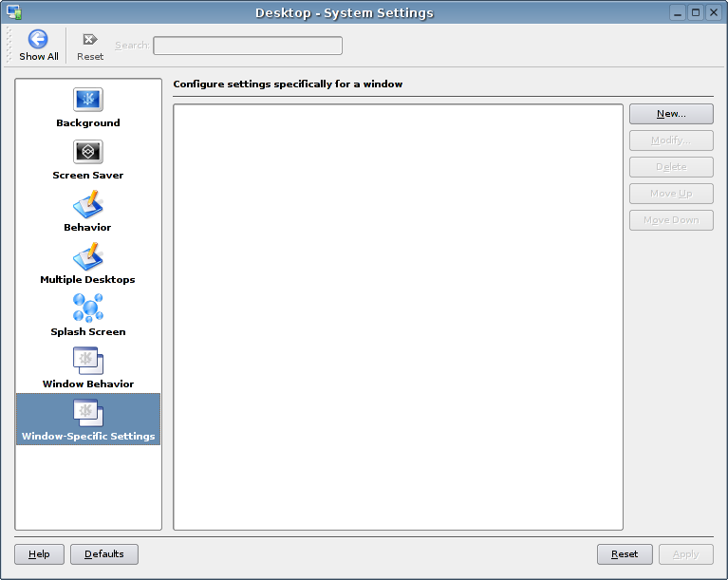Minimize the System Settings window
This screenshot has width=728, height=580.
point(678,12)
